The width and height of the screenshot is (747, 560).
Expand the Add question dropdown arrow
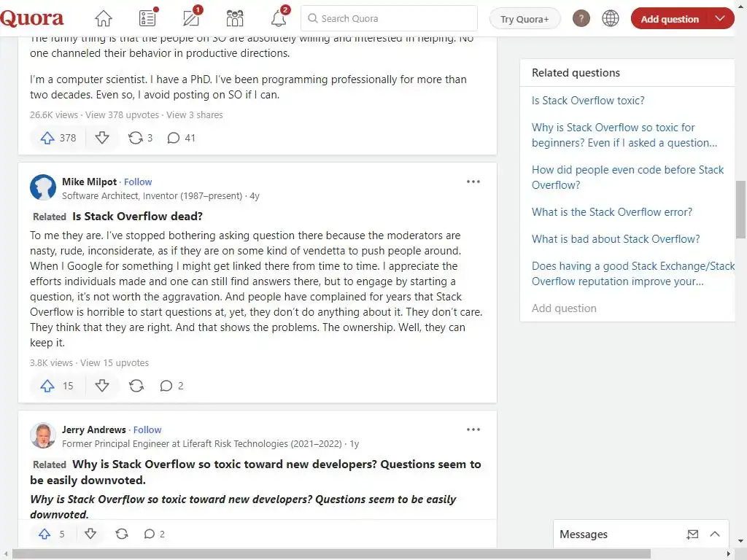pos(720,18)
